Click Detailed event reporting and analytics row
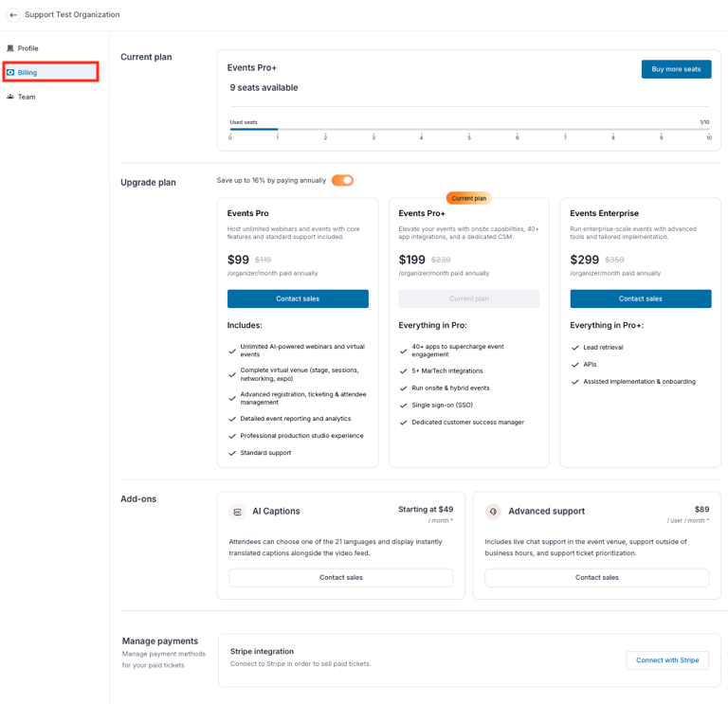Screen dimensions: 728x704 point(290,419)
